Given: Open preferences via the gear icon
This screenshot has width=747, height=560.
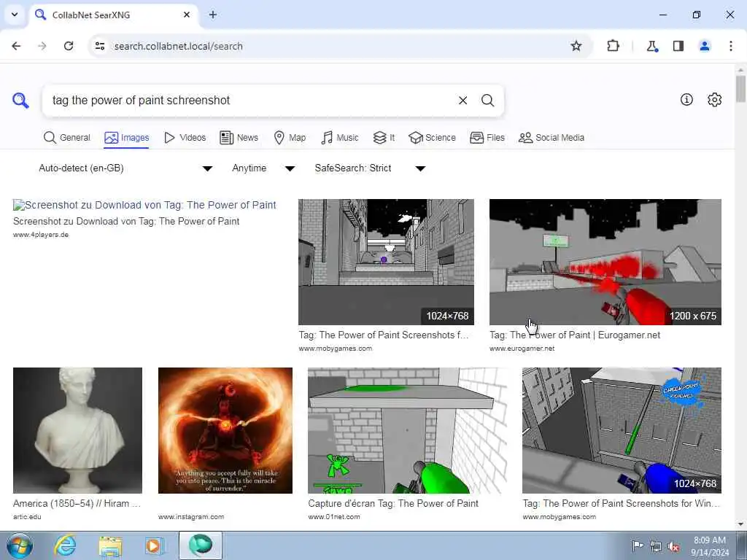Looking at the screenshot, I should [x=714, y=99].
